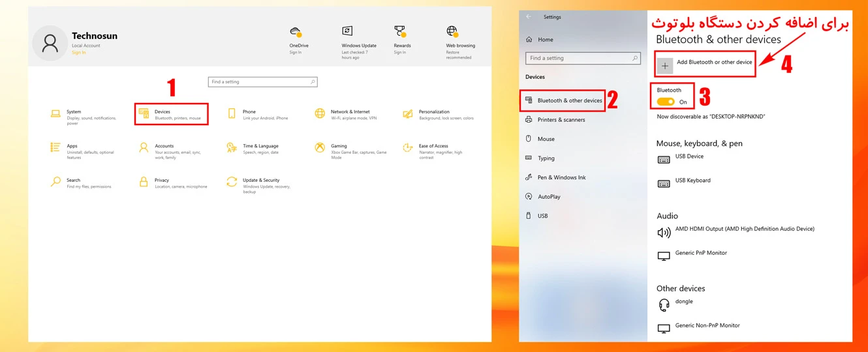The image size is (868, 352).
Task: Open Accounts person icon
Action: 144,148
